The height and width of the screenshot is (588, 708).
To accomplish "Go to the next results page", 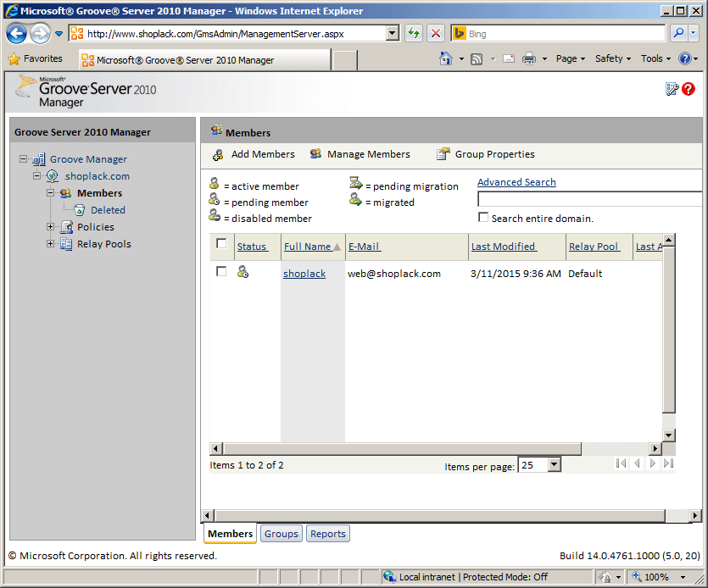I will 653,463.
